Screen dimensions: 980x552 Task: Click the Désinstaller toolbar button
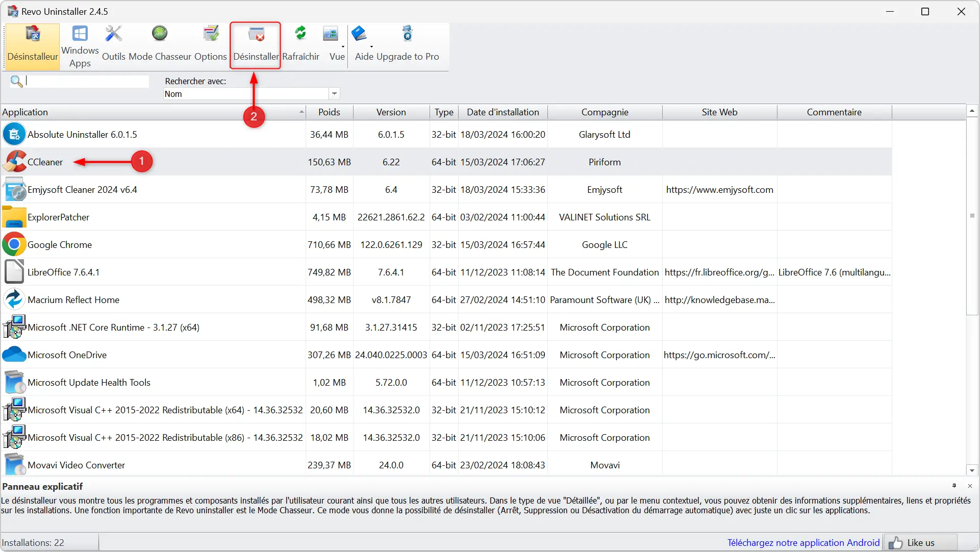(256, 45)
